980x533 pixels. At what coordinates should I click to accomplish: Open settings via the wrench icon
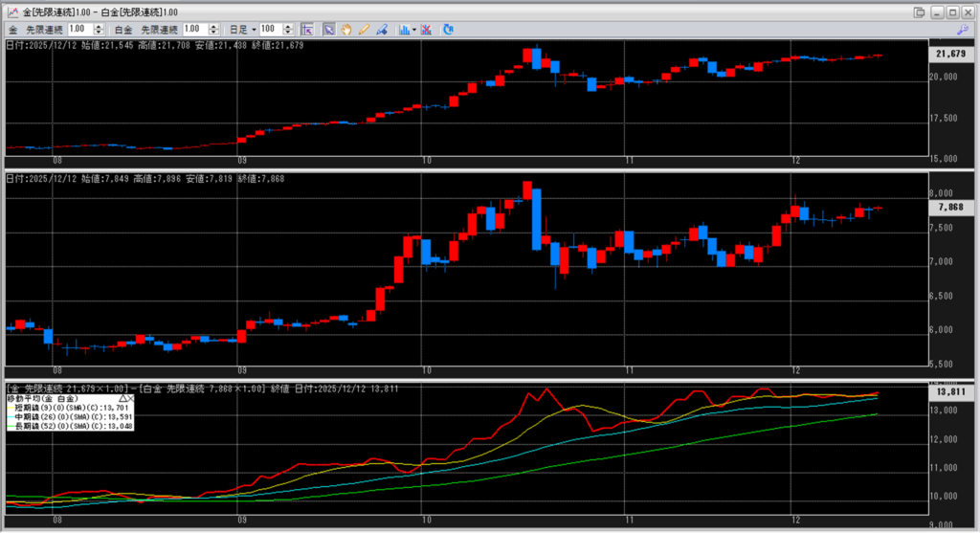point(962,30)
